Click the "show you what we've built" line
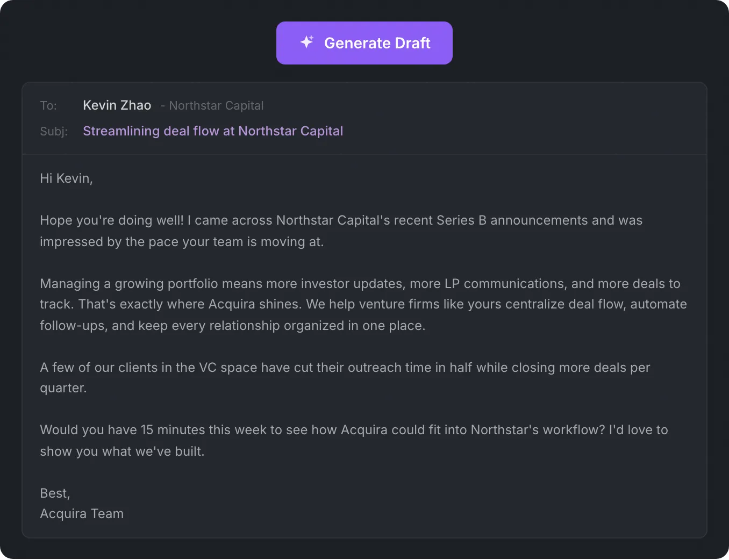 pos(122,451)
